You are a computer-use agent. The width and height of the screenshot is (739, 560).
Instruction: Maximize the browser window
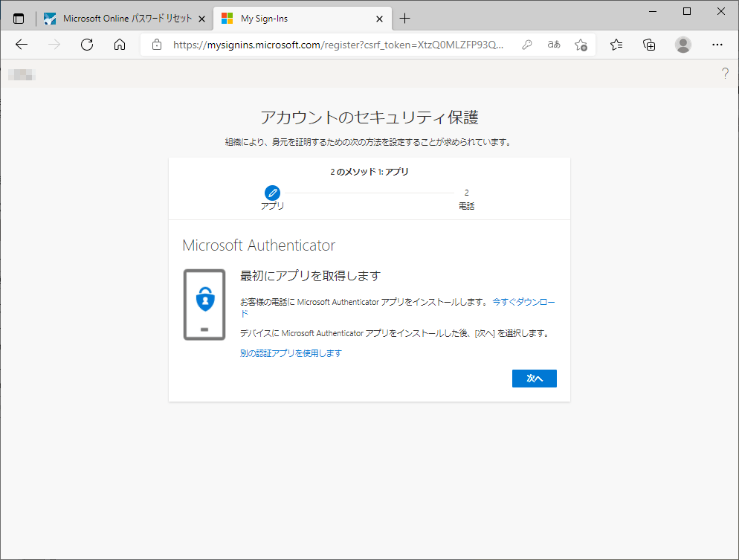[687, 11]
